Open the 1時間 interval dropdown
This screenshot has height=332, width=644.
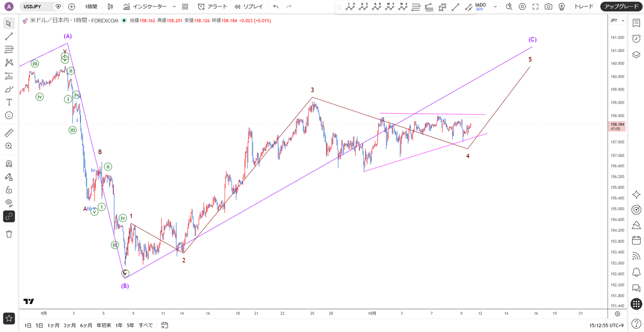click(92, 6)
